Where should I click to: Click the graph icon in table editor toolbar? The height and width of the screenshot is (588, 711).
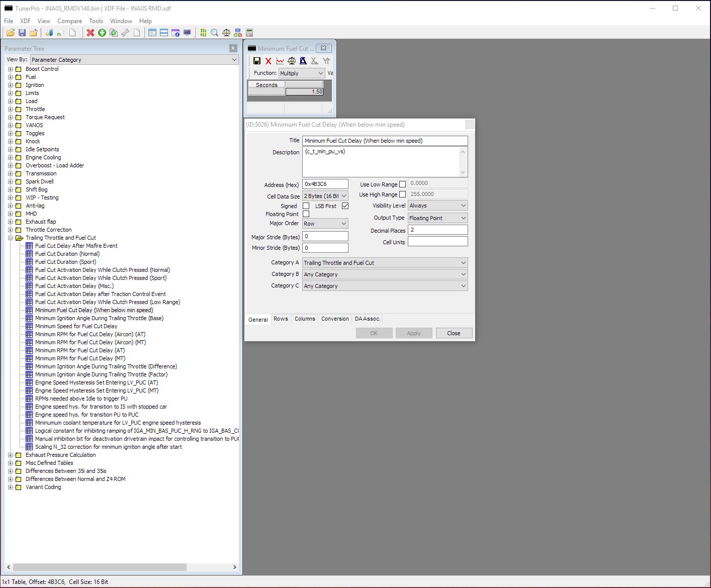[x=280, y=61]
